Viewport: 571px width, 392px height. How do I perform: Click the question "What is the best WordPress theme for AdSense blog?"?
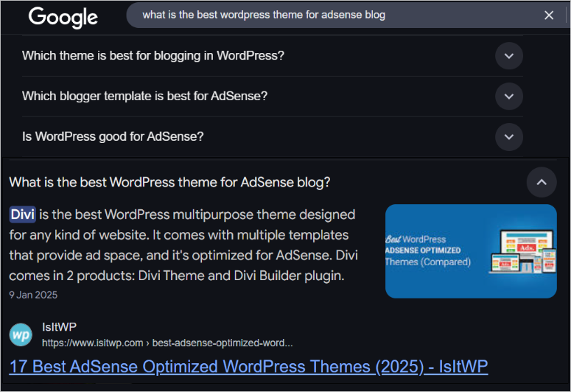pos(169,182)
